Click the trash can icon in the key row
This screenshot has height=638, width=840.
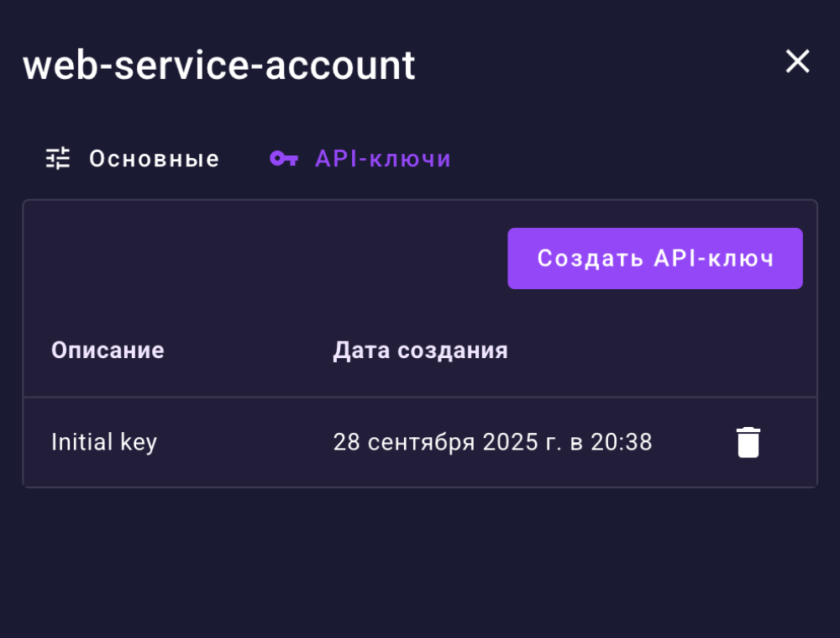(748, 442)
